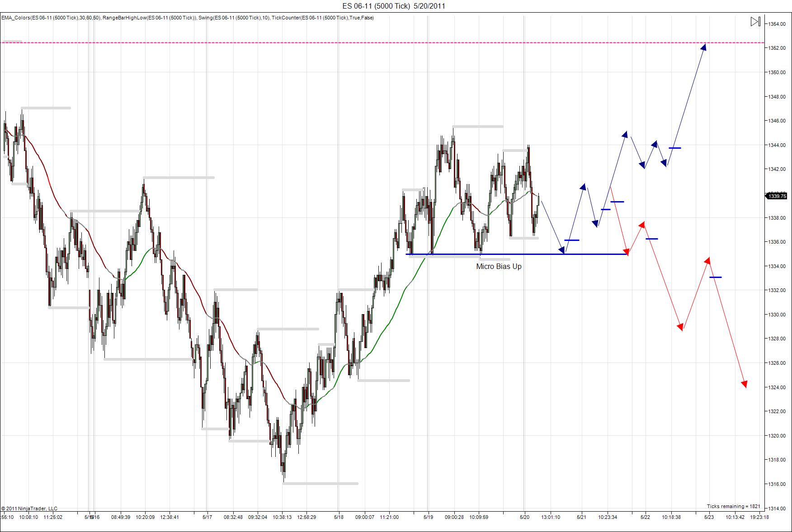
Task: Click the 1342.00 price axis label
Action: pyautogui.click(x=777, y=169)
